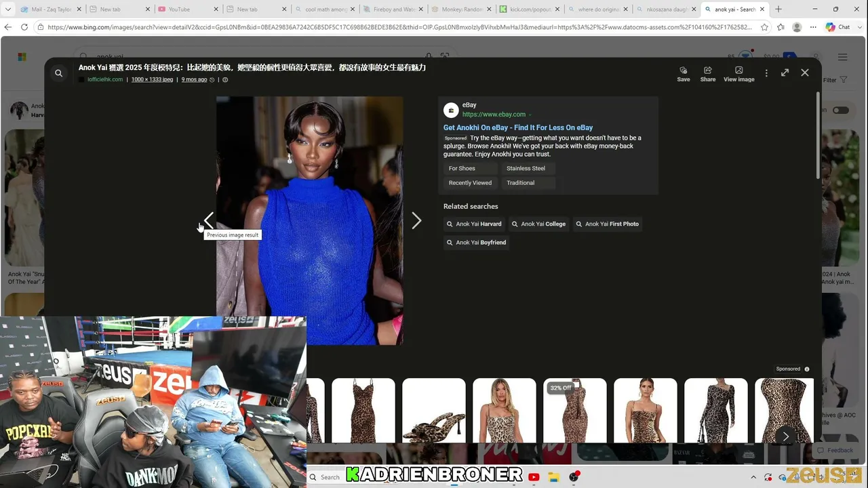Viewport: 868px width, 488px height.
Task: Go back in the browser
Action: click(x=8, y=27)
